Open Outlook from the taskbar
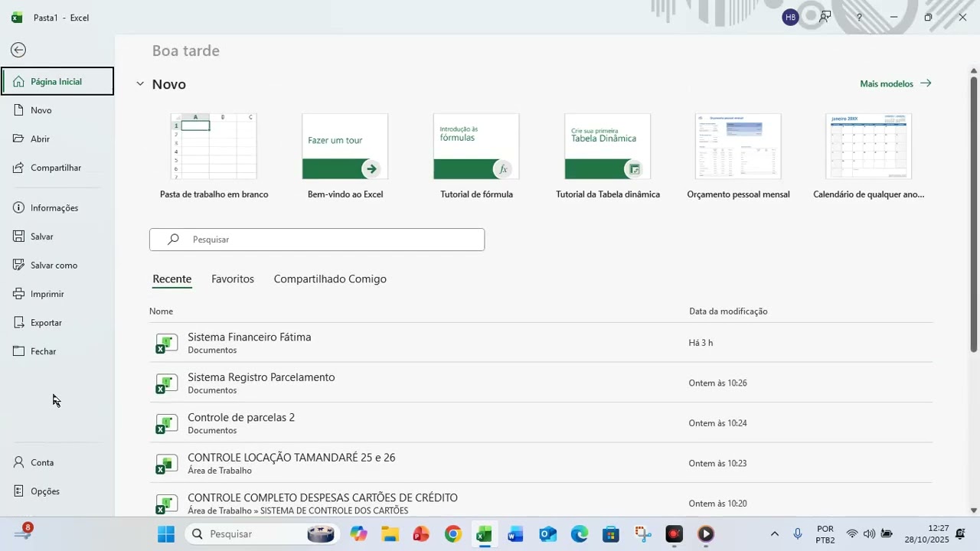Screen dimensions: 980x551 547,534
